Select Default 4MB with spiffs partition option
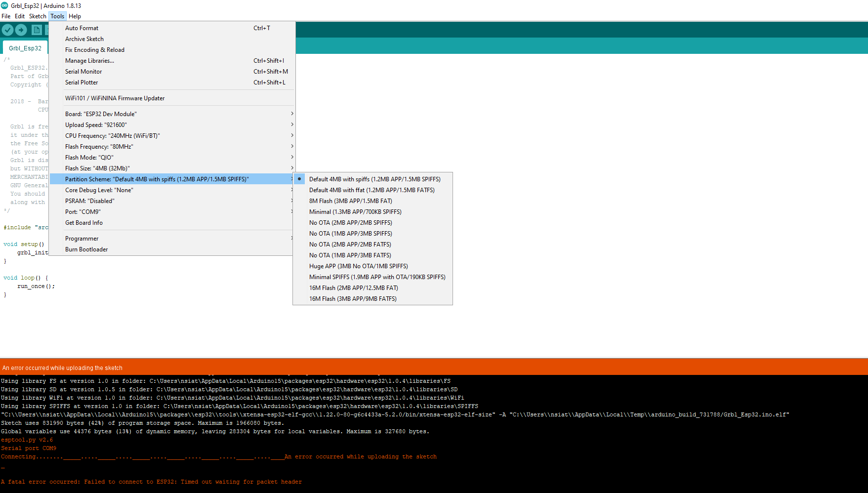The height and width of the screenshot is (493, 868). click(x=374, y=179)
